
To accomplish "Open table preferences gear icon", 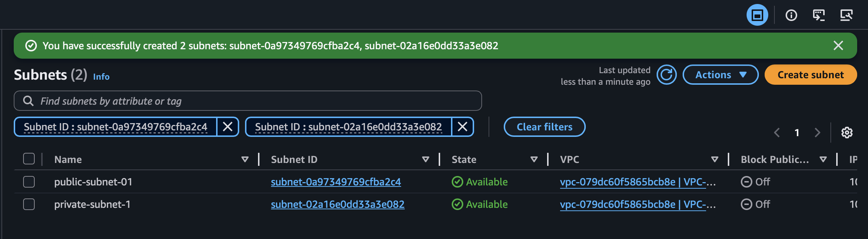I will (x=847, y=133).
